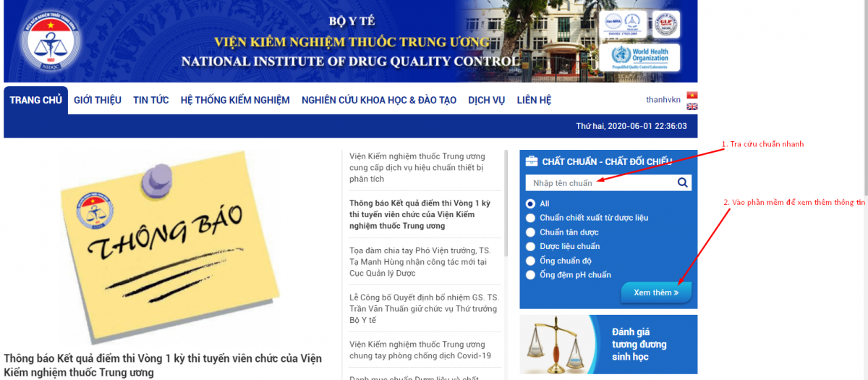Viewport: 868px width, 380px height.
Task: Choose the Ống chuẩn độ option
Action: coord(531,261)
